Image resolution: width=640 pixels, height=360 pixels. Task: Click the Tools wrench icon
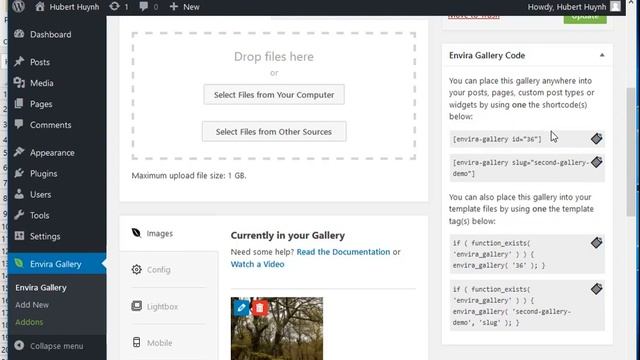19,215
